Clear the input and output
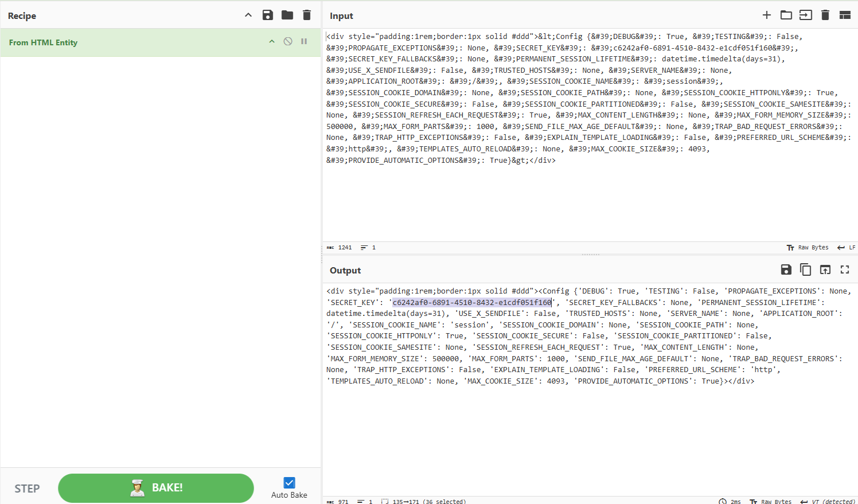 (825, 15)
